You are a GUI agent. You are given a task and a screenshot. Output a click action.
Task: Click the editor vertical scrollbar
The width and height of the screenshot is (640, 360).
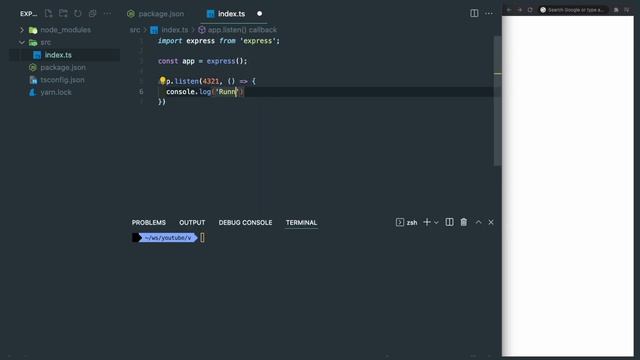click(x=498, y=100)
